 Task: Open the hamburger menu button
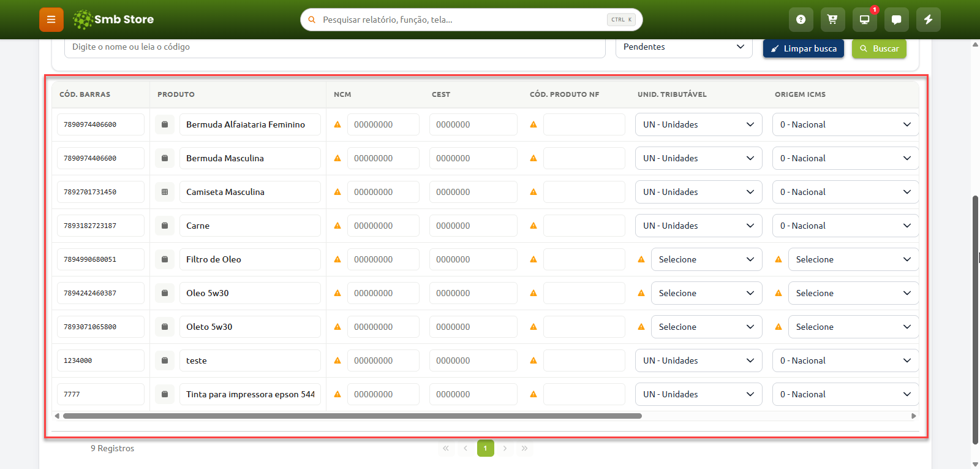51,20
